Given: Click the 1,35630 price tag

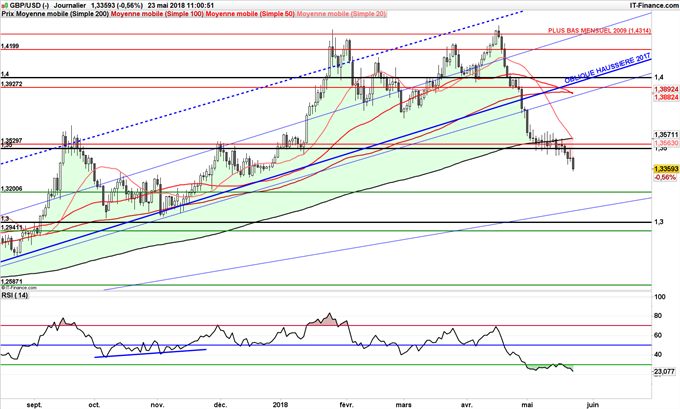Looking at the screenshot, I should [x=666, y=142].
